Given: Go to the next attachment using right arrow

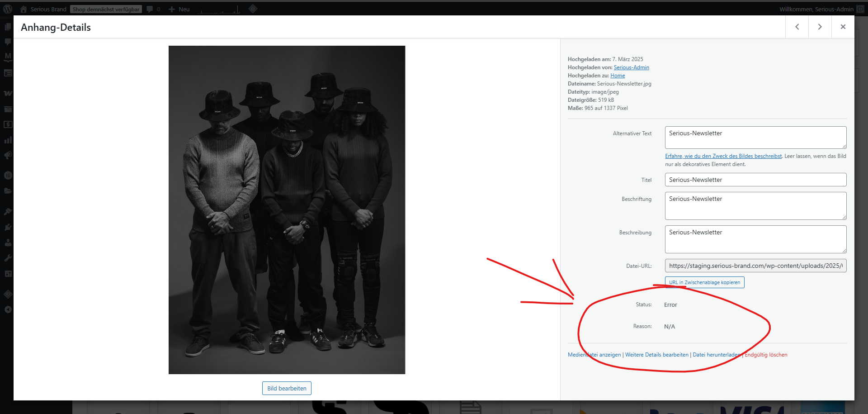Looking at the screenshot, I should (x=820, y=27).
